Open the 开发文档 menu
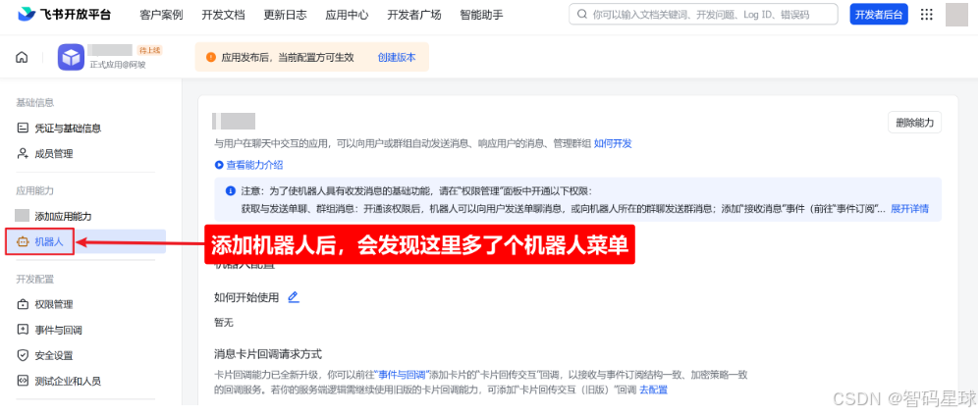This screenshot has height=416, width=980. click(x=223, y=15)
